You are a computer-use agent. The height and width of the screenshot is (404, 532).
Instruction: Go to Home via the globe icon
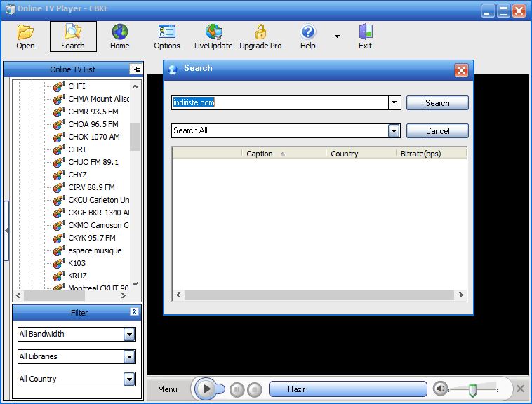120,36
